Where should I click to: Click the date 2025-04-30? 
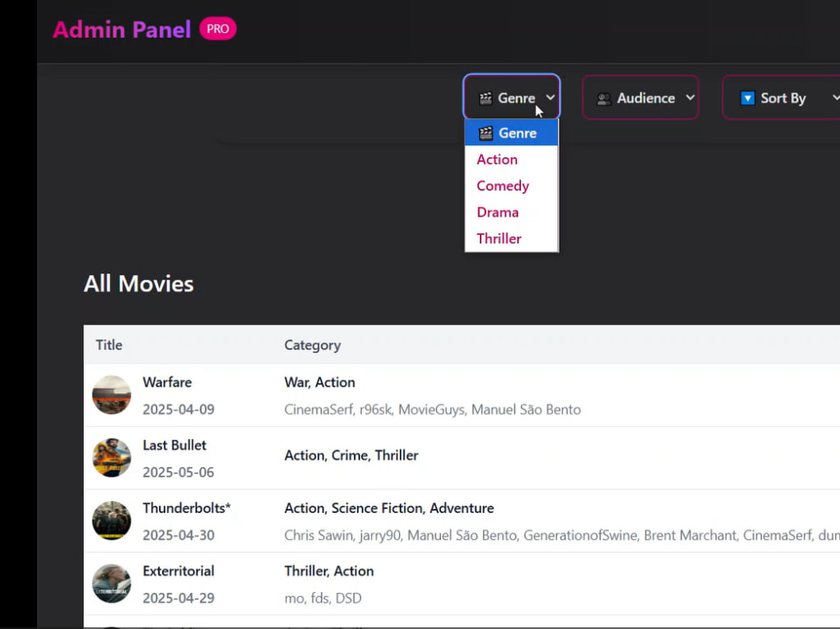pyautogui.click(x=178, y=535)
